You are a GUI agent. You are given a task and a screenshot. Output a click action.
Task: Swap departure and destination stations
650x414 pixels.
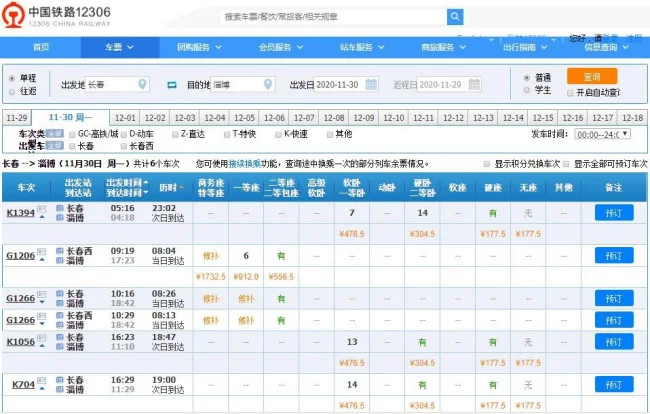172,85
